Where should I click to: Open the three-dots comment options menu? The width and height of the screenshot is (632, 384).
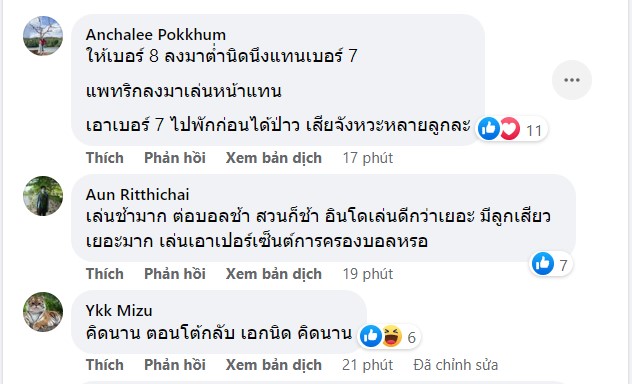[572, 80]
